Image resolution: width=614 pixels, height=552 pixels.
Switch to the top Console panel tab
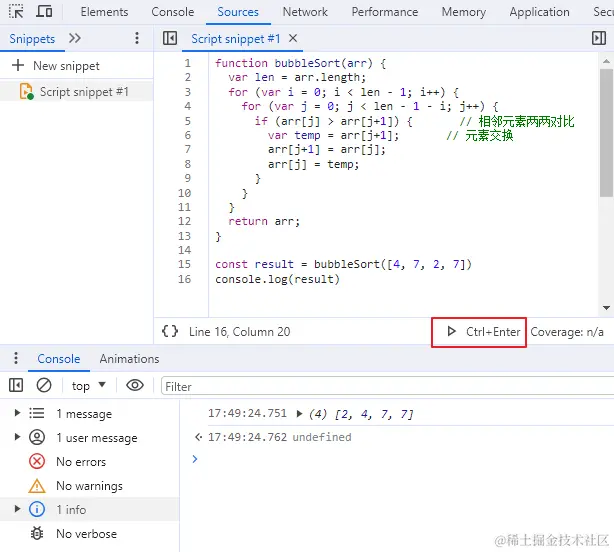pos(173,12)
